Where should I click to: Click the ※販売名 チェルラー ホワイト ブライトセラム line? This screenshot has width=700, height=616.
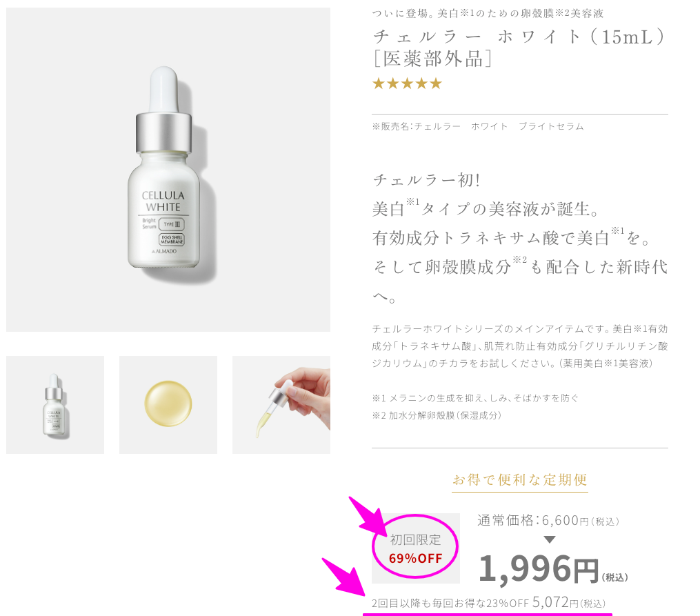pyautogui.click(x=478, y=126)
